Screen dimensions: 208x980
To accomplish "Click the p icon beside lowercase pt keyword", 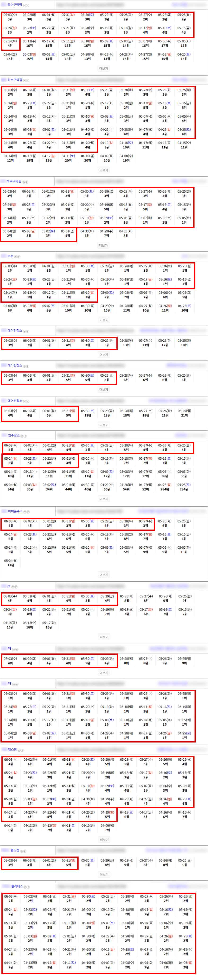I will pyautogui.click(x=16, y=587).
